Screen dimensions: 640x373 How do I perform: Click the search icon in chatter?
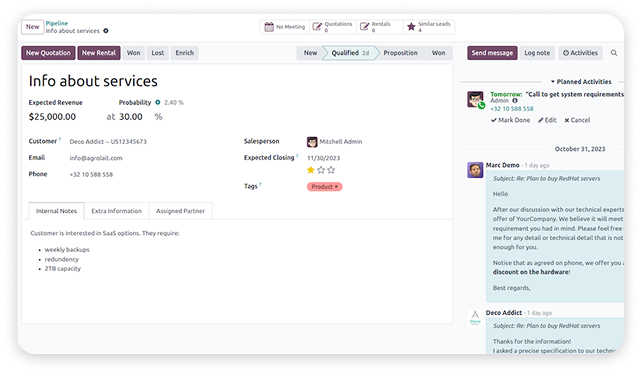[x=614, y=53]
